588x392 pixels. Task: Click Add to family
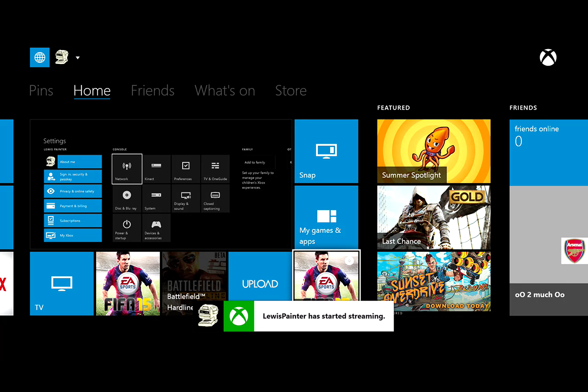coord(258,162)
